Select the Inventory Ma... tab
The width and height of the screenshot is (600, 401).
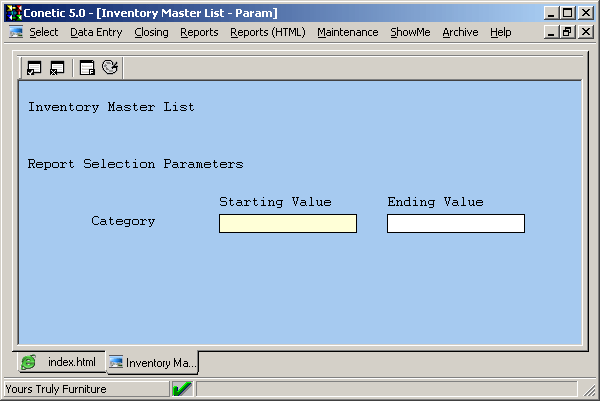152,362
